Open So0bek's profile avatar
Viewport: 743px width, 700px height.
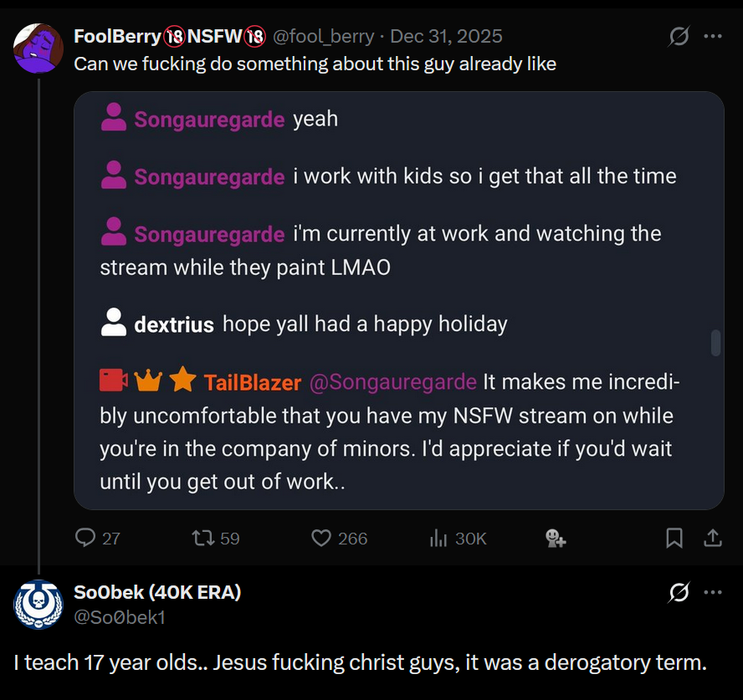38,604
